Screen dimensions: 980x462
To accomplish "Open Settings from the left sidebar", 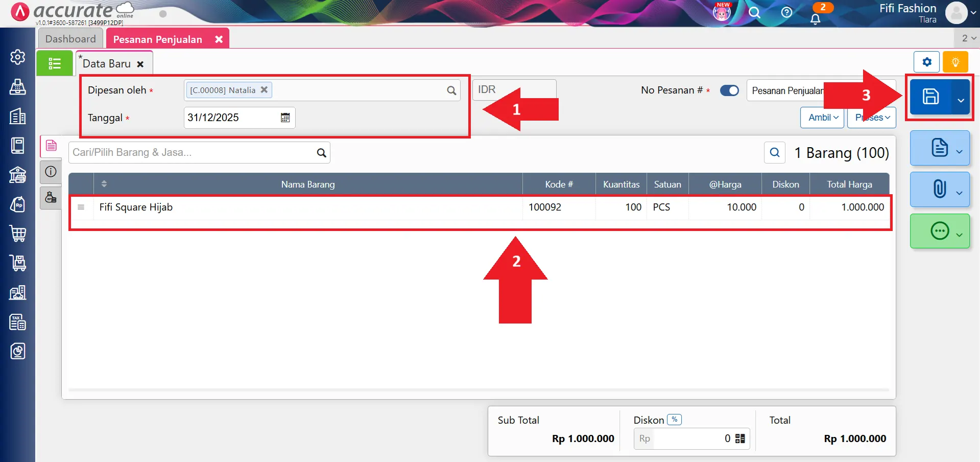I will (x=18, y=57).
